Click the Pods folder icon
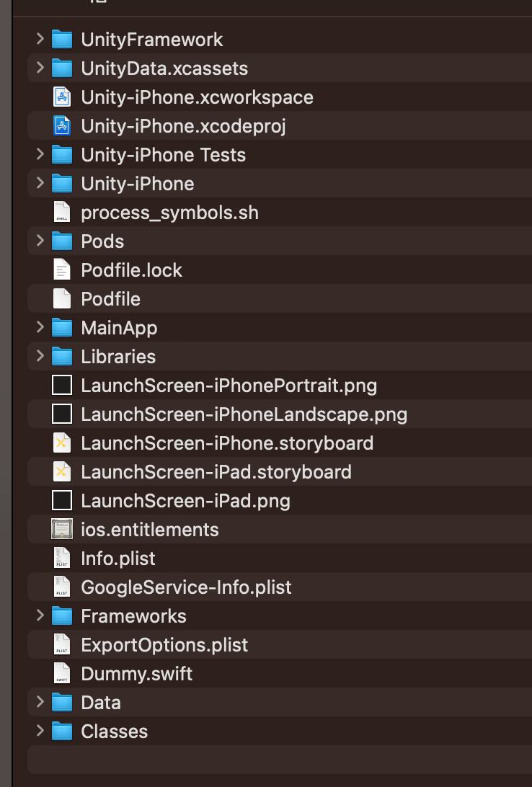Screen dimensions: 532x787 62,241
